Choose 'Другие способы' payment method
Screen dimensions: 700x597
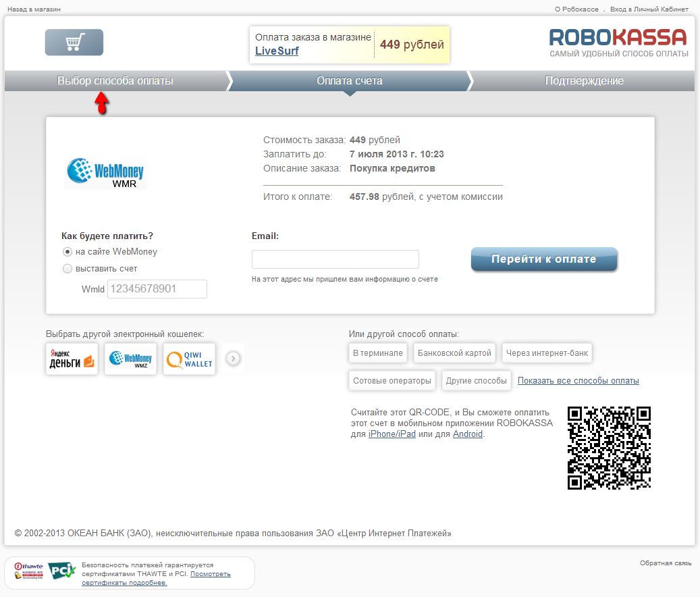(x=477, y=381)
